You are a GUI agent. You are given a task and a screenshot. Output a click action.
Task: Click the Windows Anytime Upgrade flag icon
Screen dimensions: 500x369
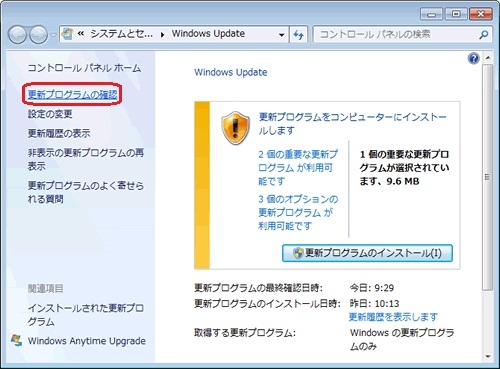(x=16, y=340)
